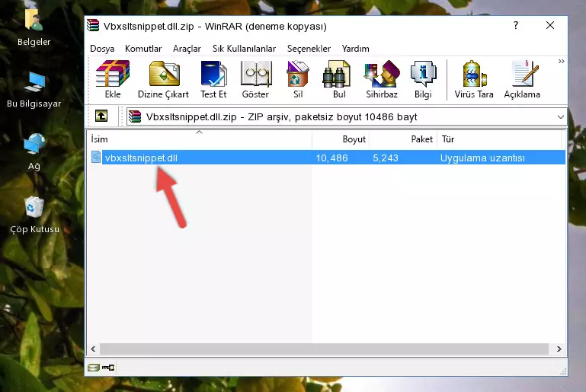Click the vbxsltsnippet.dll file icon

(96, 157)
